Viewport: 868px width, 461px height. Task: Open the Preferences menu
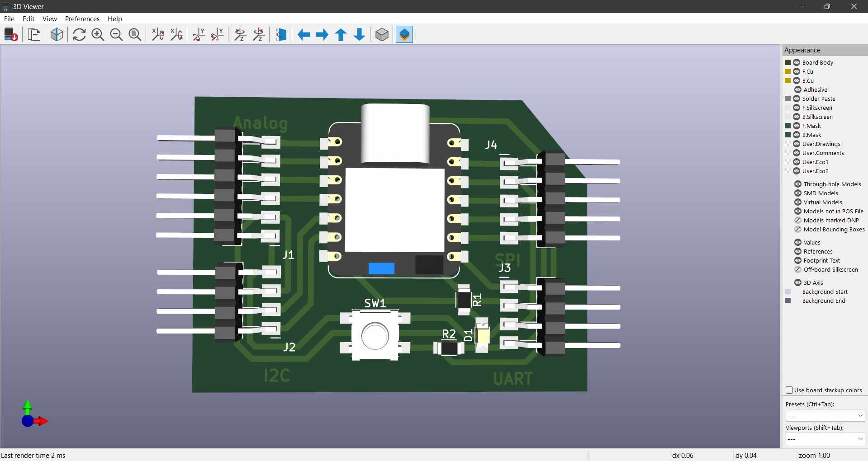tap(82, 19)
